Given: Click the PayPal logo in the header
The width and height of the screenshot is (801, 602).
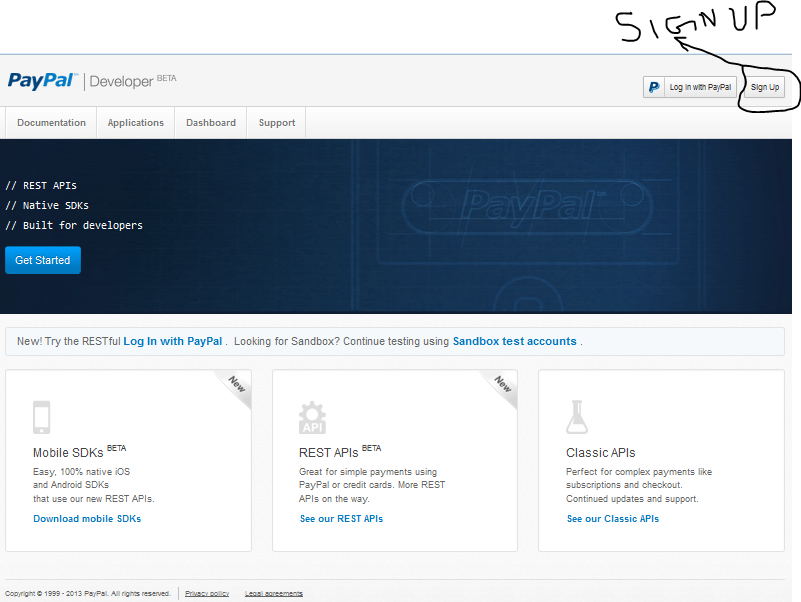Looking at the screenshot, I should 42,81.
